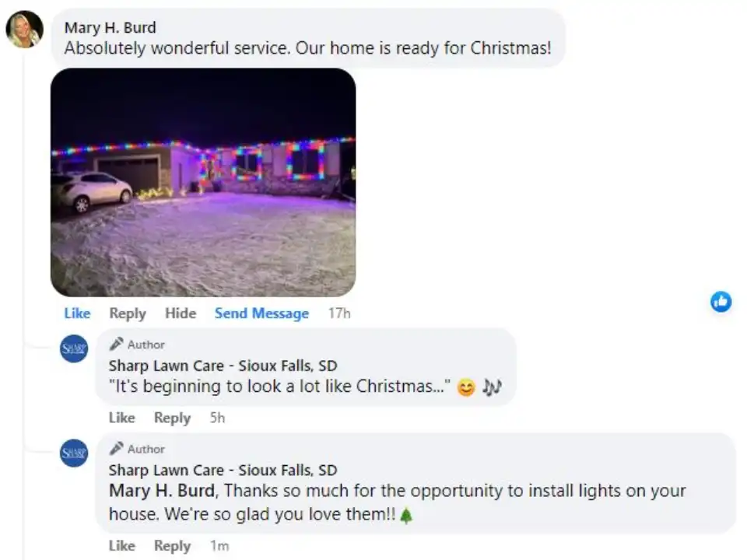Open Sharp Lawn Care - Sioux Falls page
This screenshot has height=560, width=747.
221,365
